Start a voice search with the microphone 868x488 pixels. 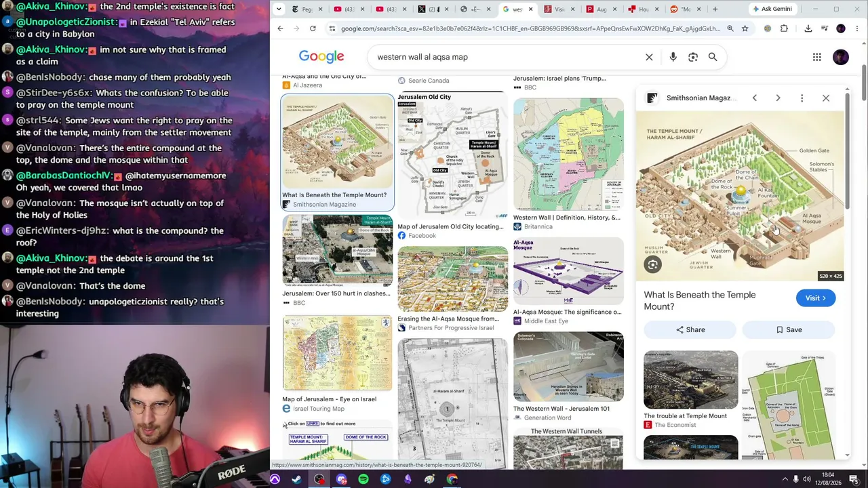tap(673, 57)
